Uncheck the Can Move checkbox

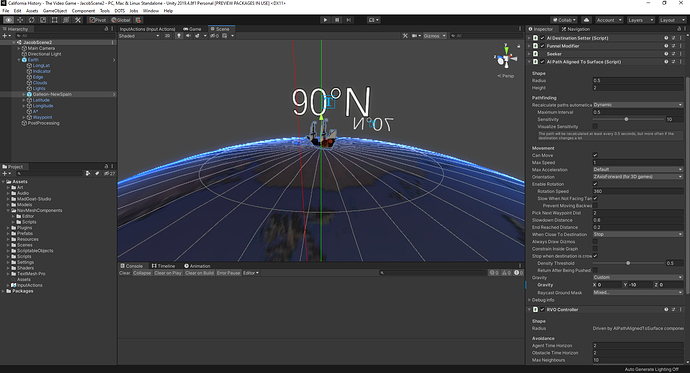click(595, 155)
